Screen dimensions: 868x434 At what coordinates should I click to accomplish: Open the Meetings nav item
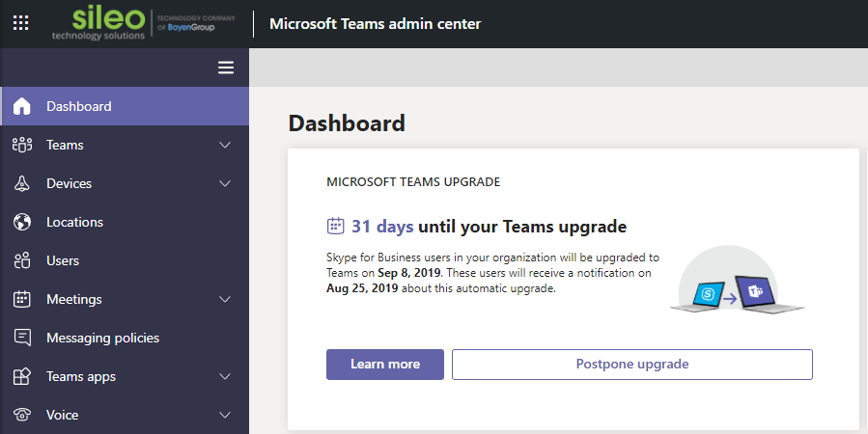click(125, 299)
